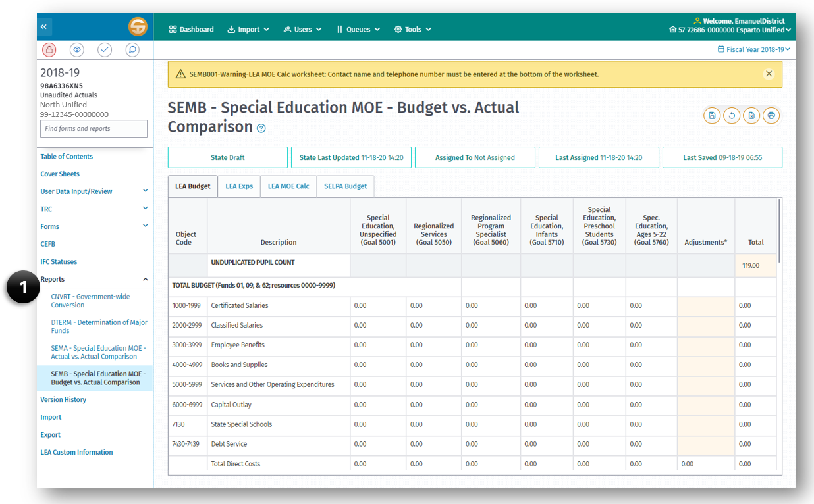The image size is (814, 504).
Task: Dismiss the SEMB001 warning banner
Action: [x=769, y=74]
